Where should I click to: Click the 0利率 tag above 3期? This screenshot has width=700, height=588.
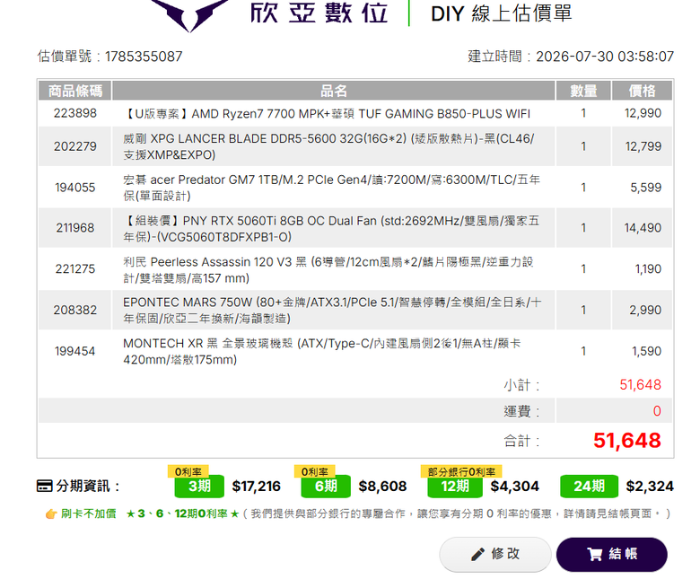[x=188, y=471]
